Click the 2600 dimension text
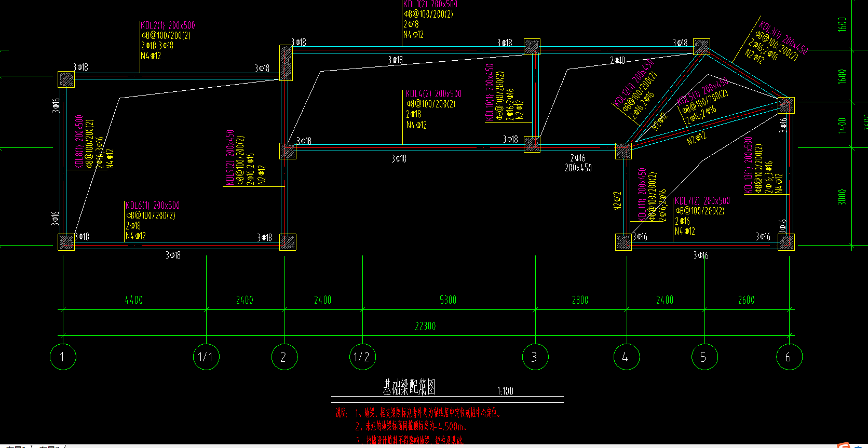Image resolution: width=868 pixels, height=448 pixels. 747,300
